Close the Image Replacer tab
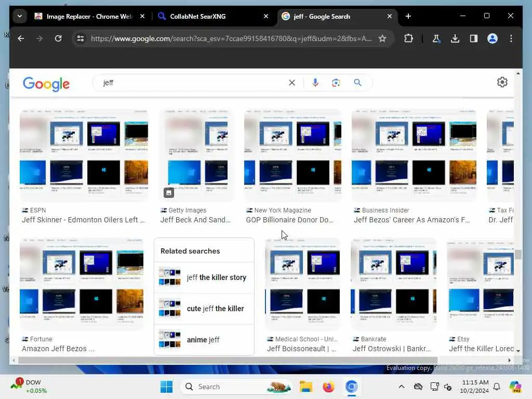 point(142,16)
